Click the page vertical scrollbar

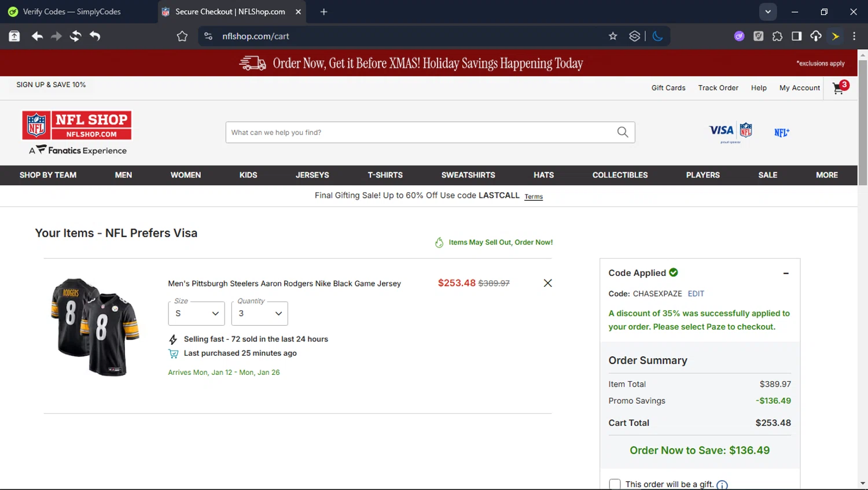click(863, 123)
